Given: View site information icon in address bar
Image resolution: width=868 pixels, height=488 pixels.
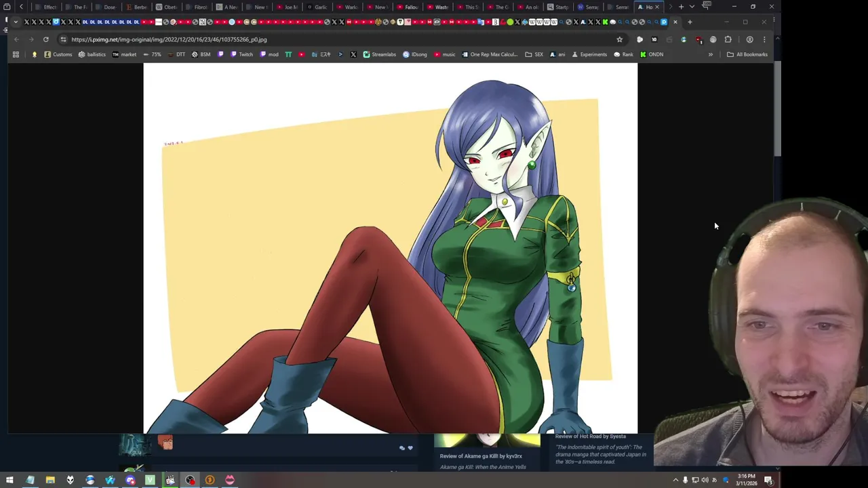Looking at the screenshot, I should pyautogui.click(x=63, y=39).
